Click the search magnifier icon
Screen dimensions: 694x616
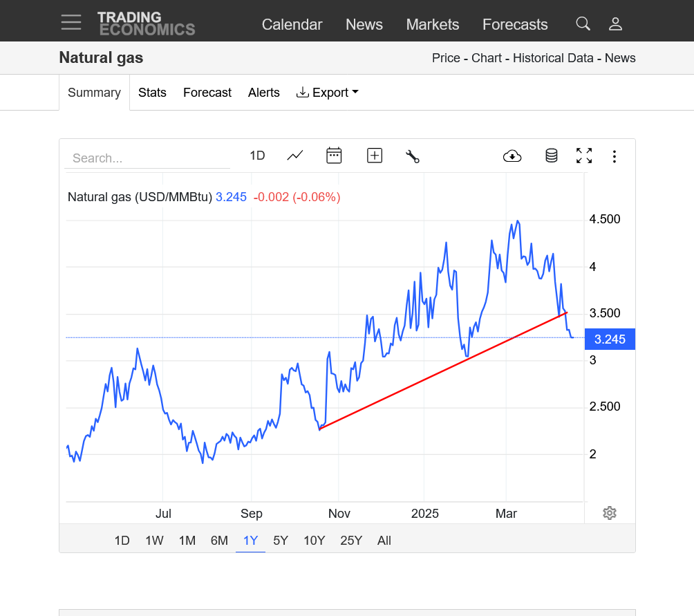click(583, 24)
